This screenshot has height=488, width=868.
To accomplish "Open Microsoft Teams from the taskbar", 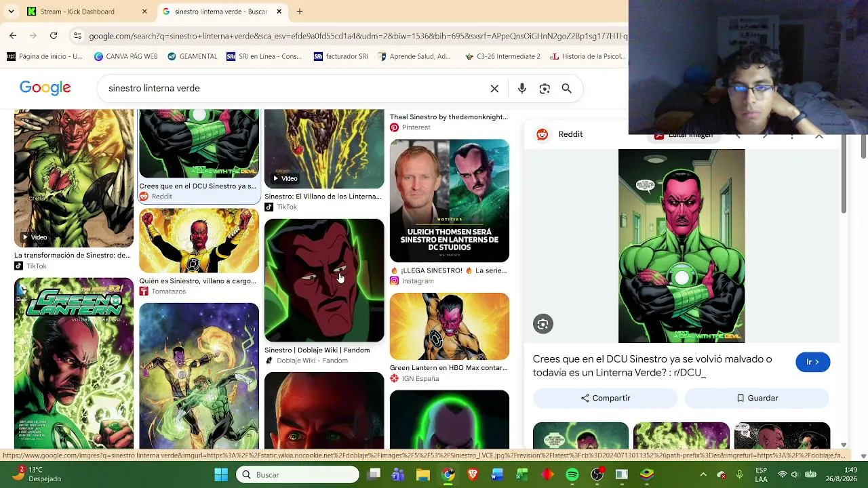I will click(398, 474).
